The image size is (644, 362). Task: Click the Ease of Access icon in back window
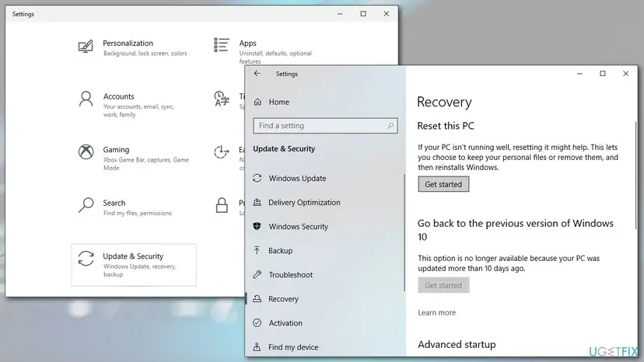click(x=222, y=151)
